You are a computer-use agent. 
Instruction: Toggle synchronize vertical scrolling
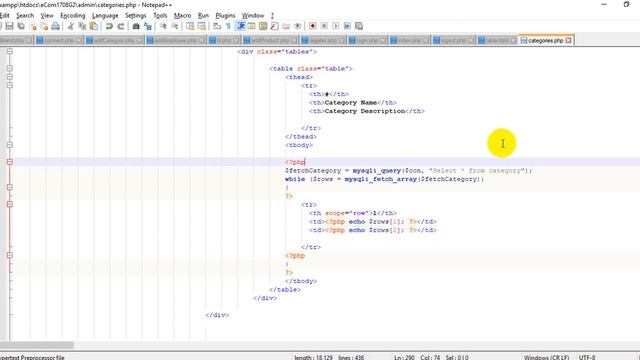190,26
